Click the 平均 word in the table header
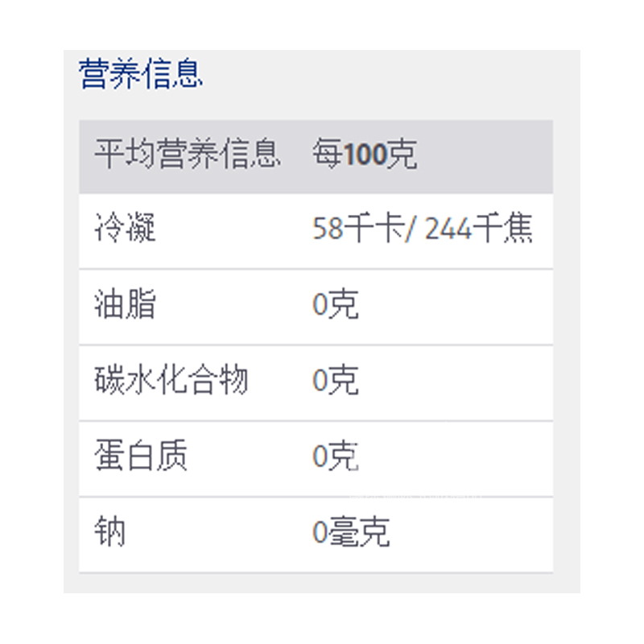Screen dimensions: 644x644 pos(125,154)
